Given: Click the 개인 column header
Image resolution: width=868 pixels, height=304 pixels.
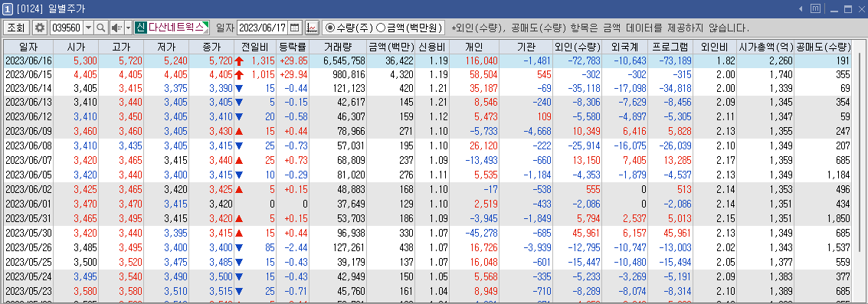Looking at the screenshot, I should click(x=474, y=47).
